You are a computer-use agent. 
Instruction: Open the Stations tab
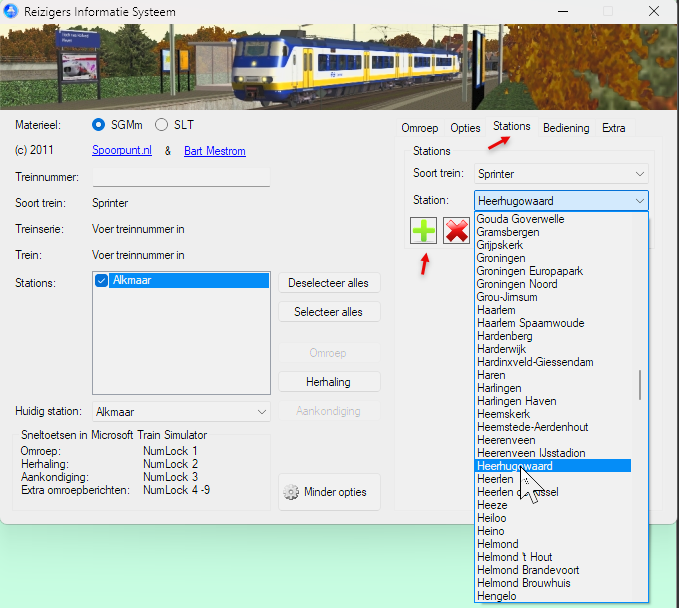[511, 126]
